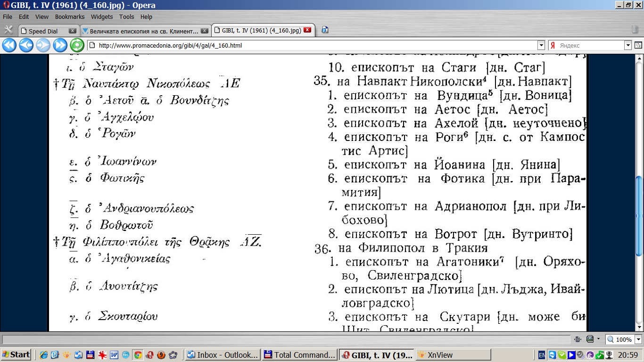The width and height of the screenshot is (644, 362).
Task: Open the Yandex search engine dropdown
Action: point(627,45)
